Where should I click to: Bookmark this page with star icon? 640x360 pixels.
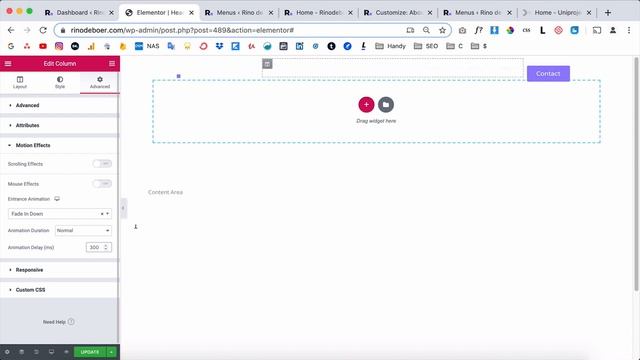coord(442,30)
